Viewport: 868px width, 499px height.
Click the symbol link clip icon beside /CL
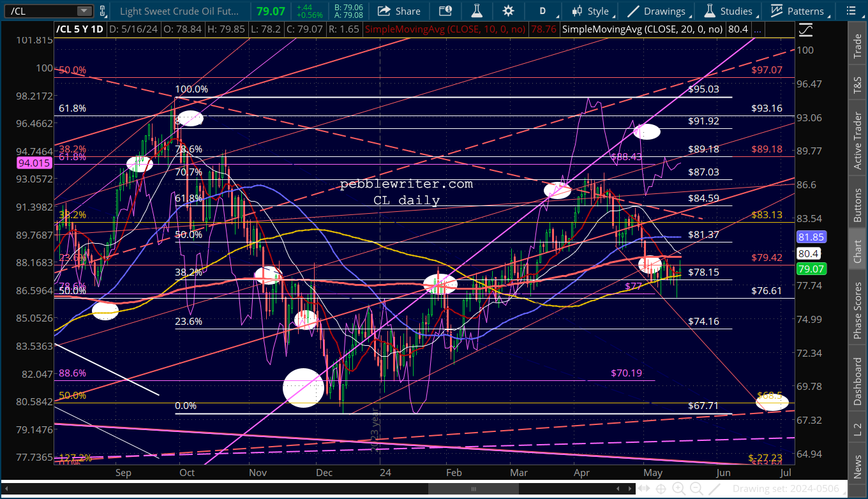coord(102,11)
